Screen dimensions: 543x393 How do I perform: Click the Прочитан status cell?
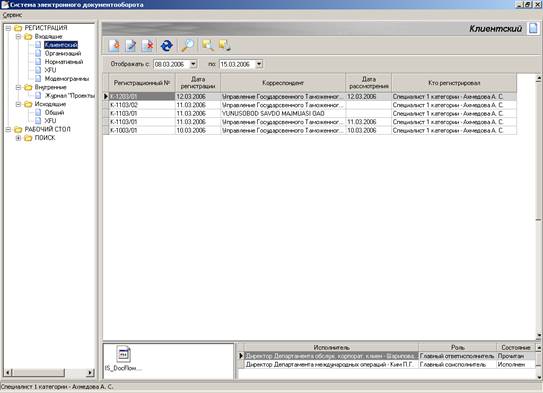point(516,356)
